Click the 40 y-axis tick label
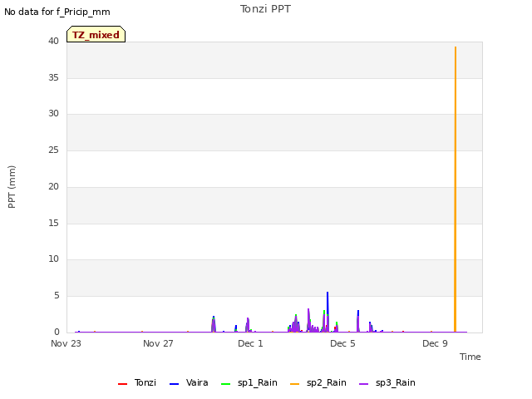 point(53,41)
